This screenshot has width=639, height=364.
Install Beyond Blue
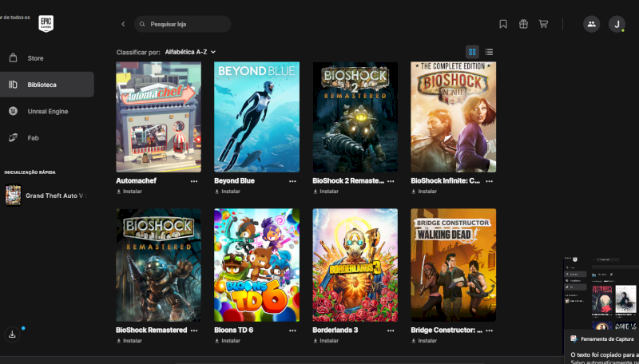click(228, 192)
